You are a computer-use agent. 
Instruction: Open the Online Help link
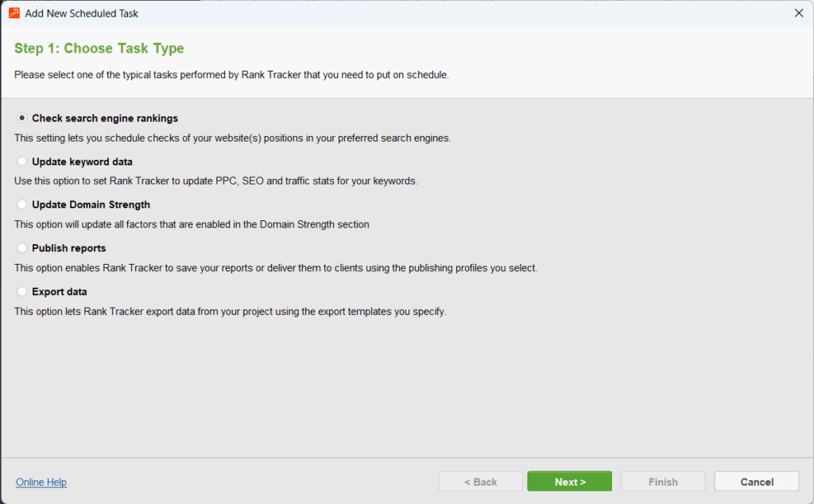(x=41, y=482)
